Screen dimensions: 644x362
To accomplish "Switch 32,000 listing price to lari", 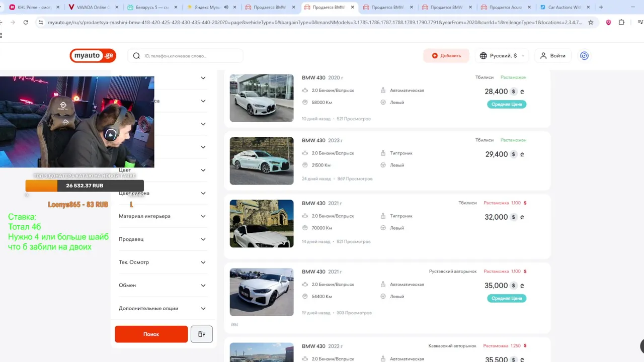I will [x=522, y=217].
